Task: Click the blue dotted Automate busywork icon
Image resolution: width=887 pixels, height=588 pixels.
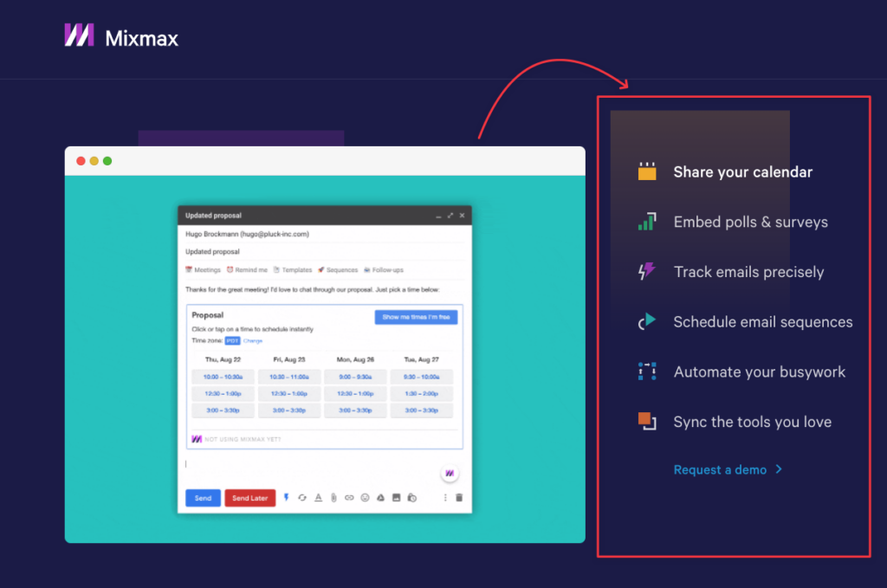Action: [647, 372]
